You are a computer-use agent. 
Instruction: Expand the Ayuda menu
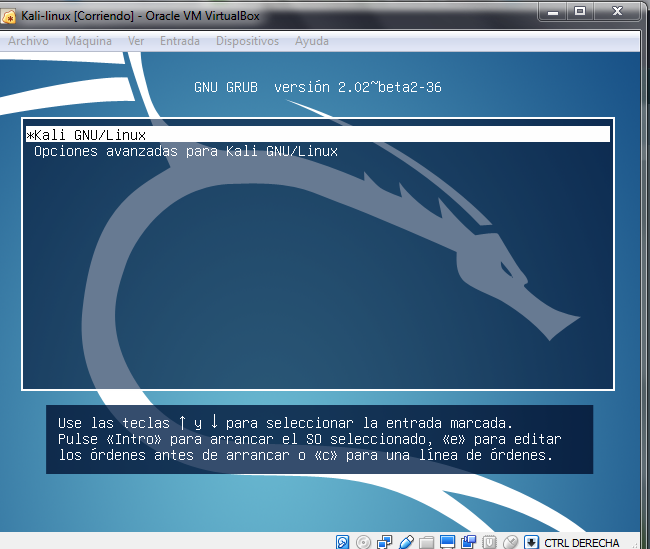pyautogui.click(x=312, y=41)
